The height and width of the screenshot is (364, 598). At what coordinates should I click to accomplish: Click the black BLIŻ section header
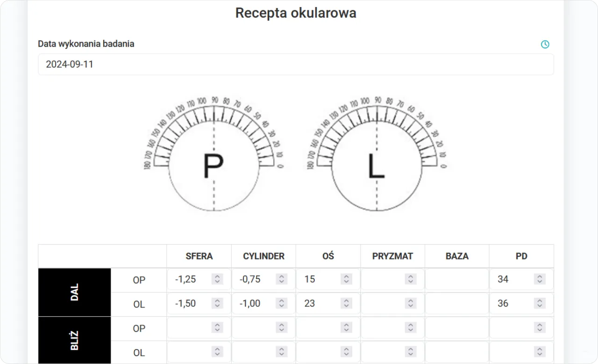tap(74, 340)
